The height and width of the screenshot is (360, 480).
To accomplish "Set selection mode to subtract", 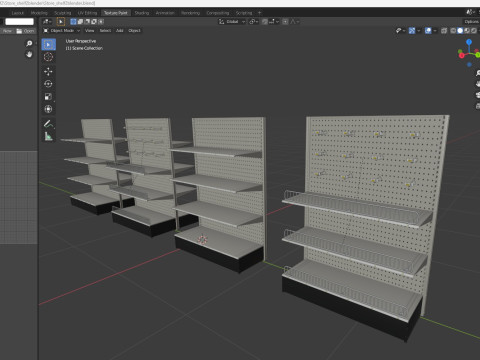I will point(87,22).
